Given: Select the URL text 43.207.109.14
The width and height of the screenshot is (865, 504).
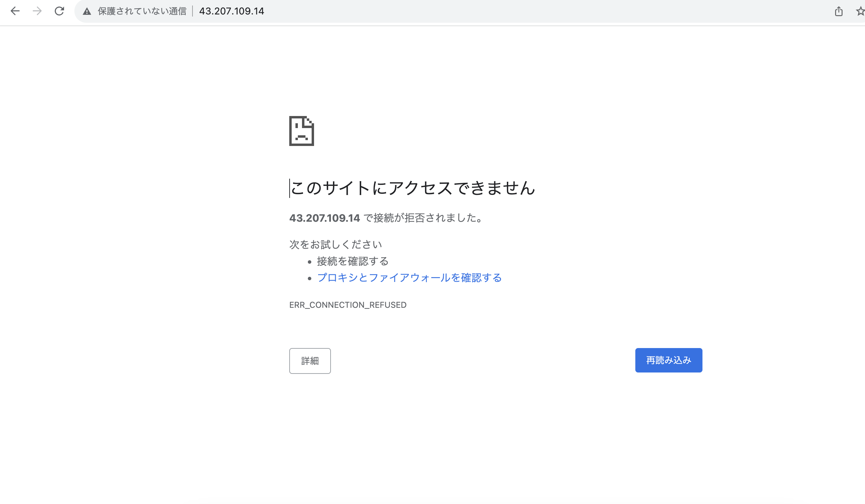Looking at the screenshot, I should [x=231, y=11].
